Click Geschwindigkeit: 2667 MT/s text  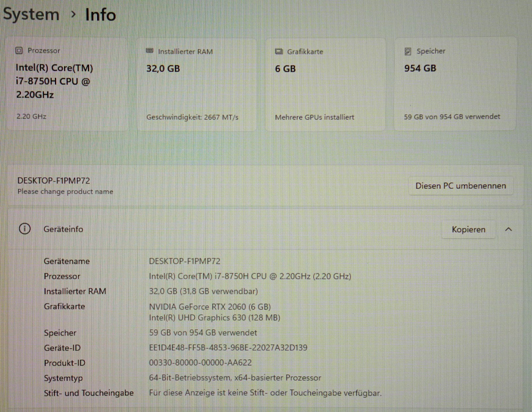click(192, 117)
